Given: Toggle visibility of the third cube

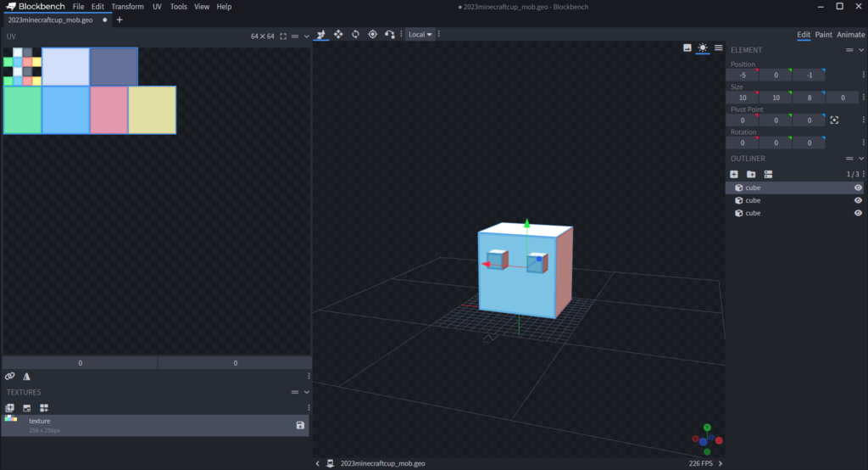Looking at the screenshot, I should 858,213.
